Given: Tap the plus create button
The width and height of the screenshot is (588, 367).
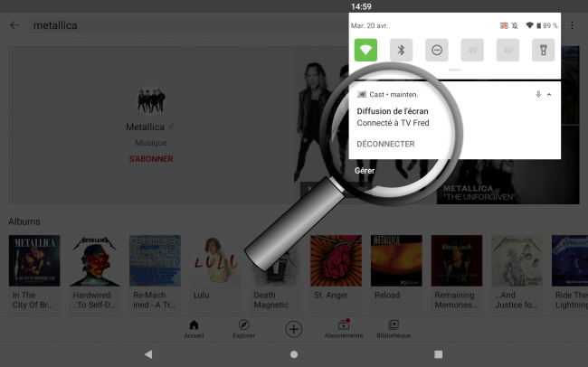Looking at the screenshot, I should tap(294, 329).
